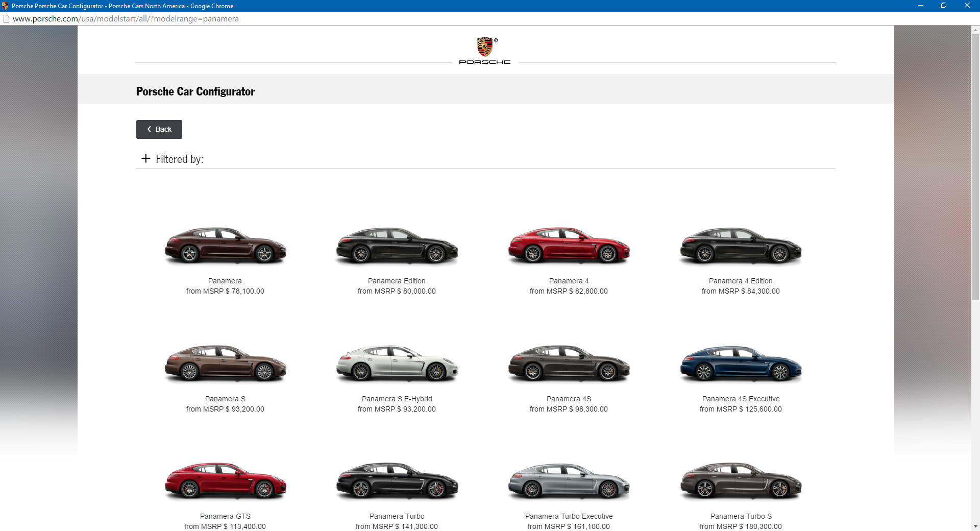The height and width of the screenshot is (531, 980).
Task: Close the Chrome window
Action: 967,6
